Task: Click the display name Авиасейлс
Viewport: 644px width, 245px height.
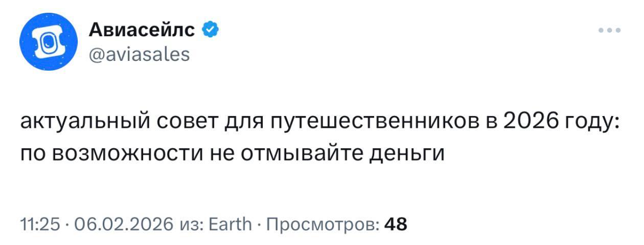Action: 142,31
